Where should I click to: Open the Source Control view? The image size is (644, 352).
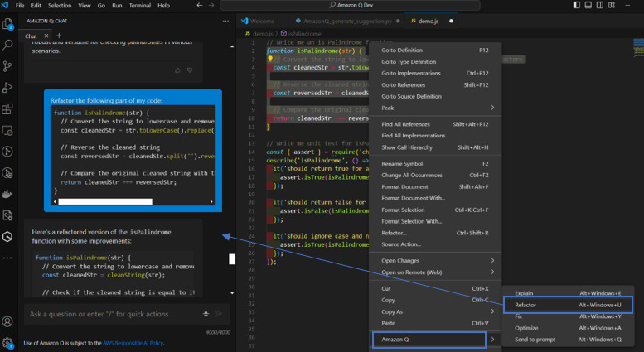8,66
